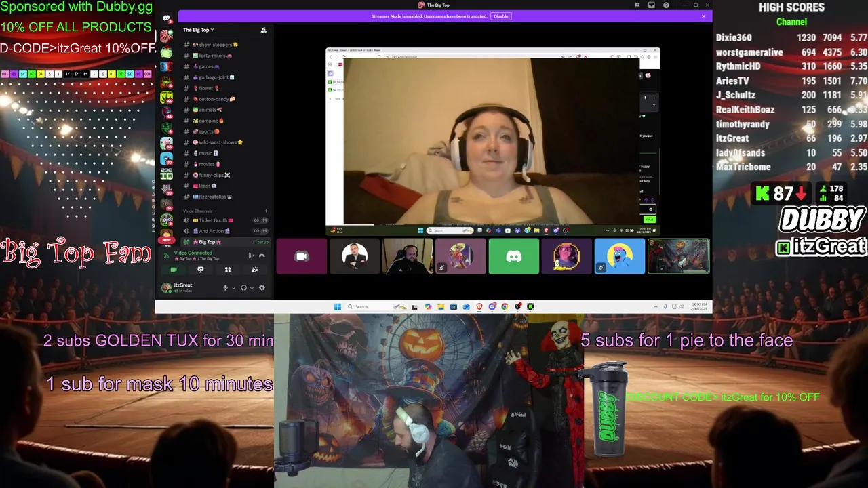
Task: Show hidden system tray icons chevron
Action: 656,306
